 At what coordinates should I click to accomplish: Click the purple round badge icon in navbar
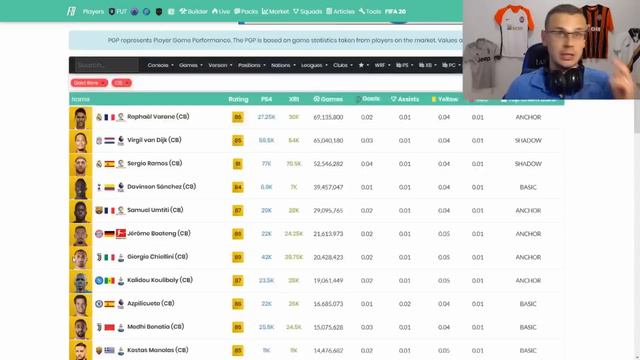[x=134, y=11]
